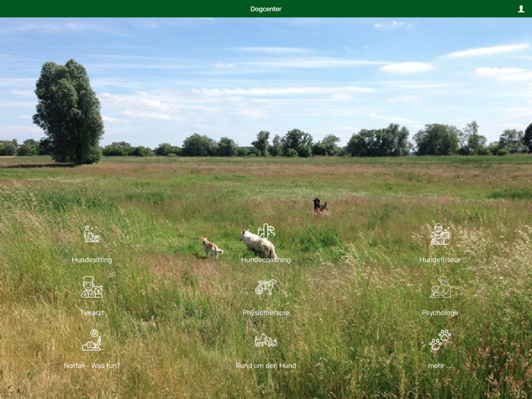Screen dimensions: 532x399
Task: Show more via 'mehr ...' label
Action: (x=440, y=366)
